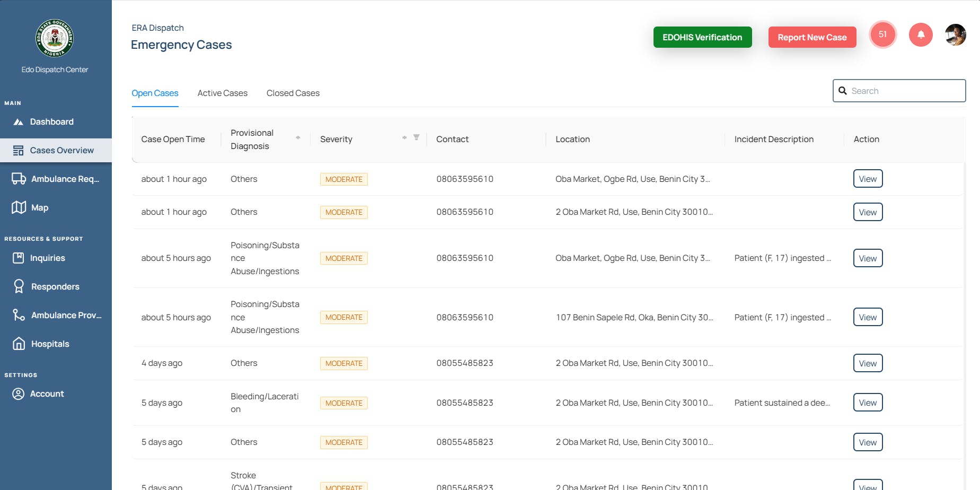980x490 pixels.
Task: Click the Inquiries icon
Action: (x=19, y=258)
